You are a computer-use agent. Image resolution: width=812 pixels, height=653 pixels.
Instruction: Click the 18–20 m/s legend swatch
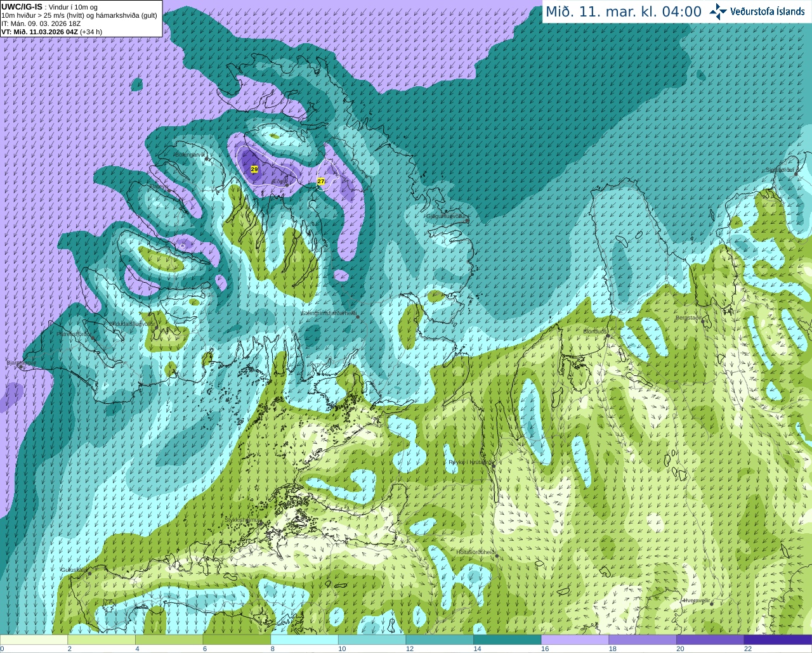pos(643,640)
